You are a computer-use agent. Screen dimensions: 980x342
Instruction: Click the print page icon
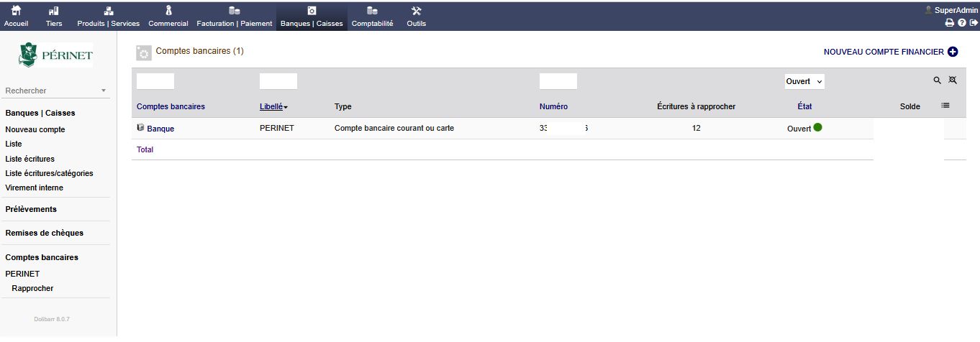pyautogui.click(x=949, y=23)
